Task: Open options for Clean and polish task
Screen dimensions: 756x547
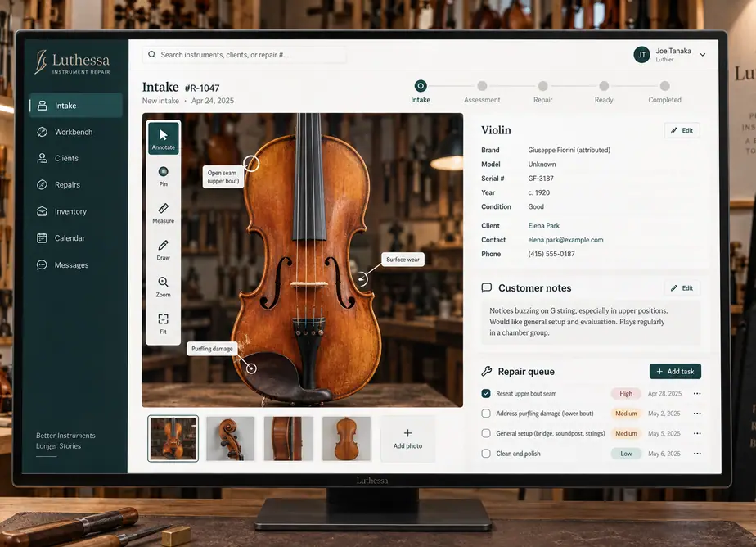Action: [697, 454]
